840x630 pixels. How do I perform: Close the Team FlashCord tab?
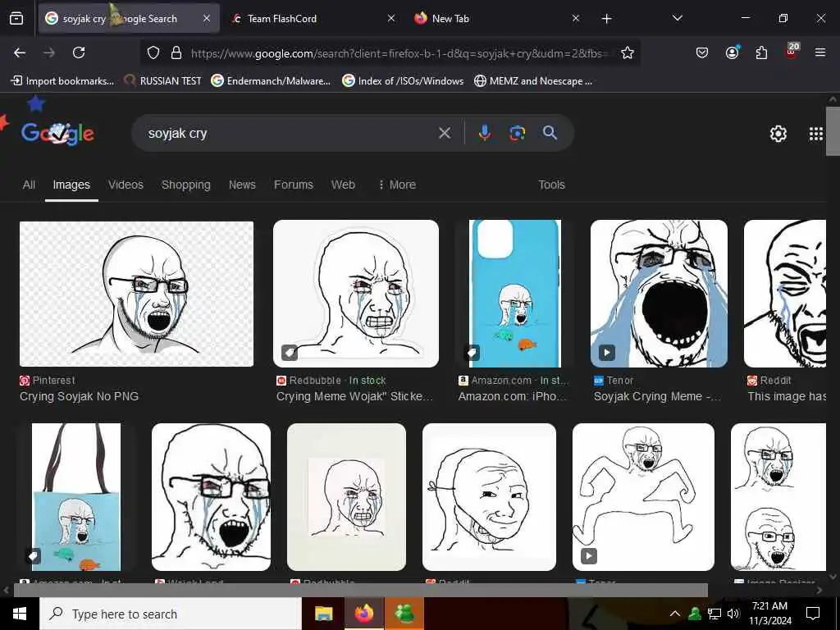(x=391, y=19)
